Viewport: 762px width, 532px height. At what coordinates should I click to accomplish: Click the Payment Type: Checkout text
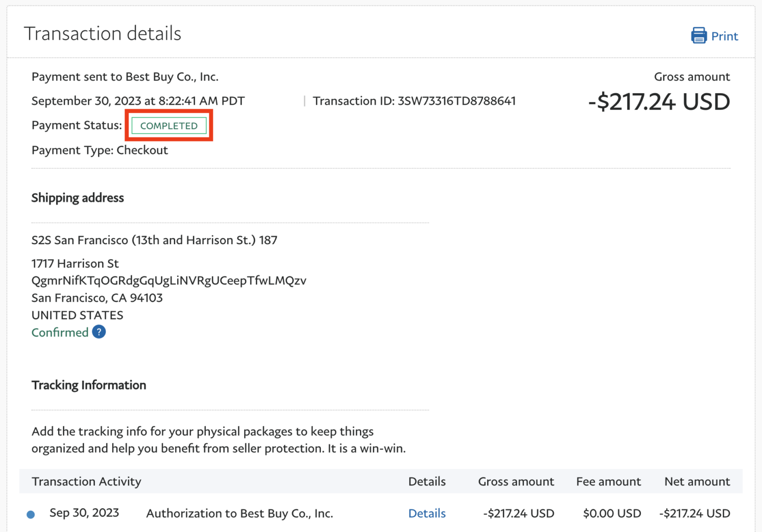click(x=100, y=150)
